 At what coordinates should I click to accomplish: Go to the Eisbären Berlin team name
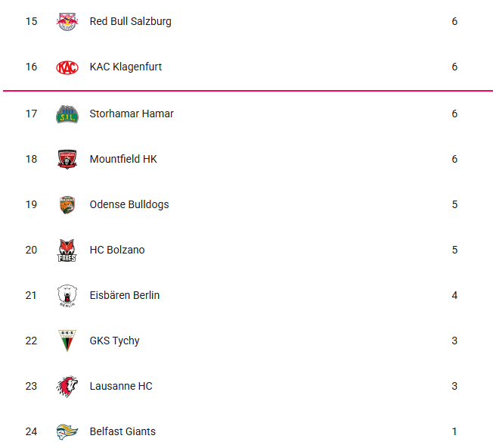pyautogui.click(x=124, y=295)
